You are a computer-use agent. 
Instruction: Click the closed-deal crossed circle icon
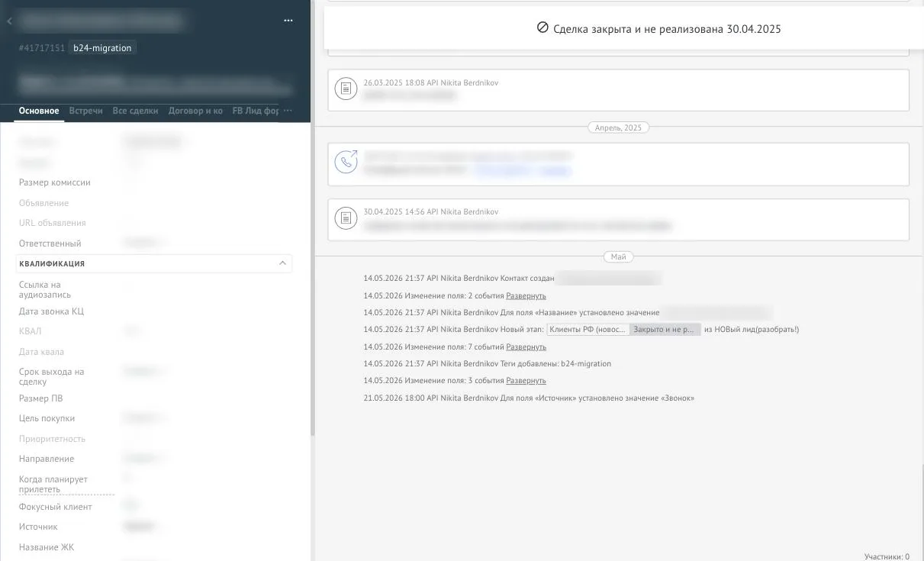point(542,28)
